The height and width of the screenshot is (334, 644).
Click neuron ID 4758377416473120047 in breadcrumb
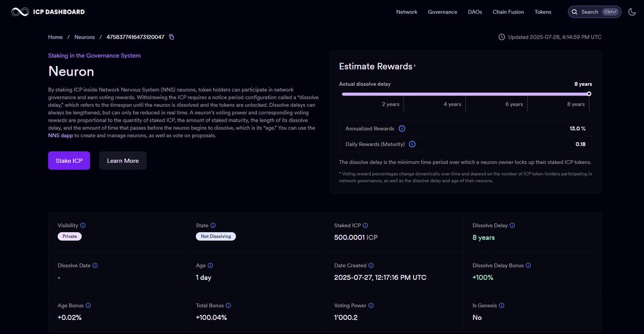[135, 37]
